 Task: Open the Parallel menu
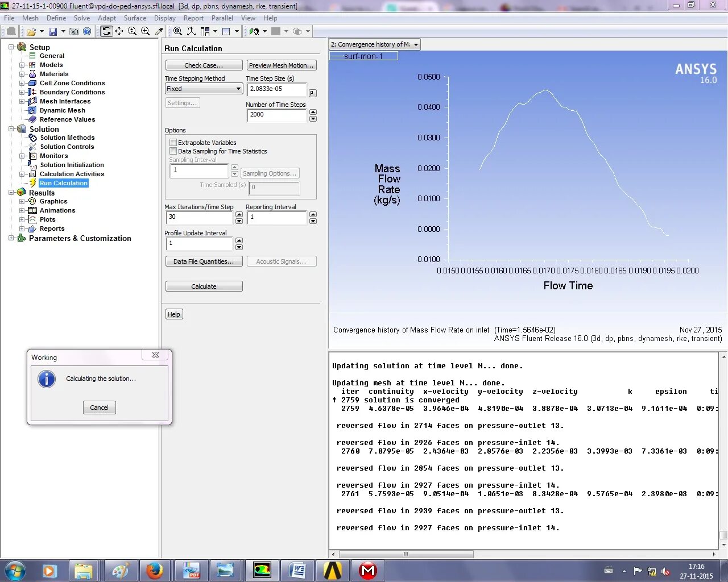(x=222, y=18)
